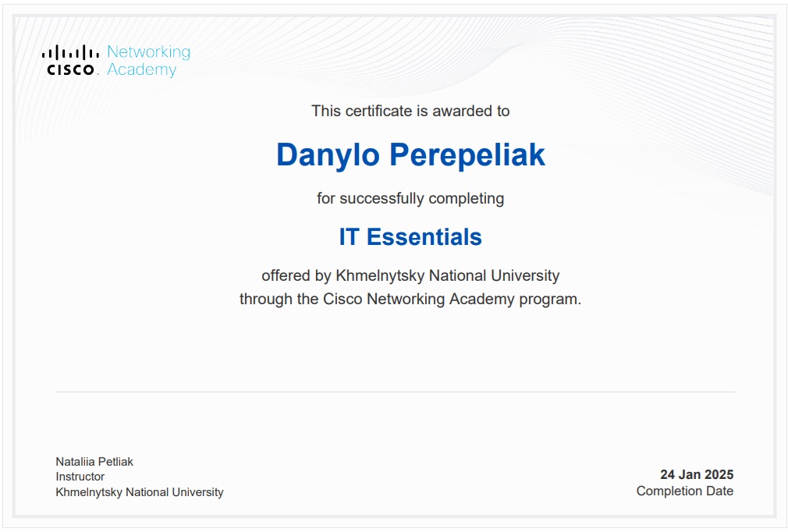Select the "This certificate is awarded to" line

pyautogui.click(x=410, y=111)
